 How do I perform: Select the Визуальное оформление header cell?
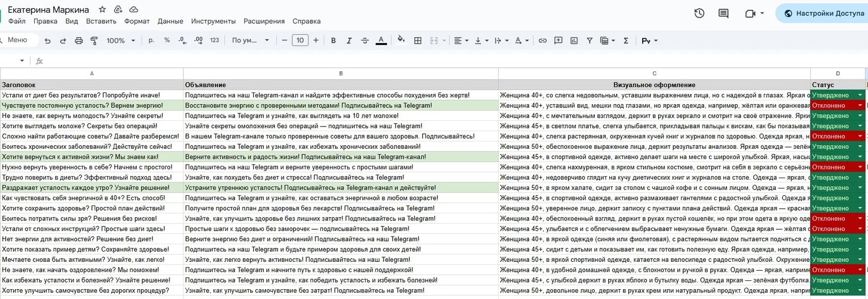(x=655, y=85)
